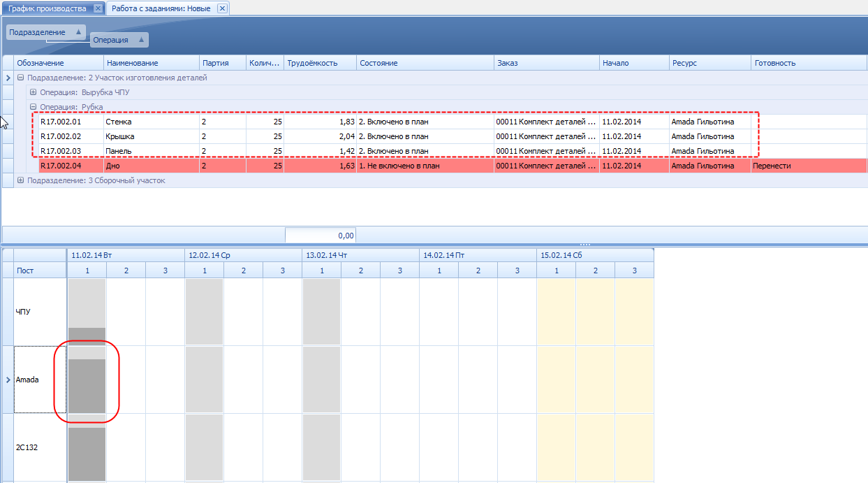Click Amada dark load bar on 11.02.14

[x=87, y=386]
